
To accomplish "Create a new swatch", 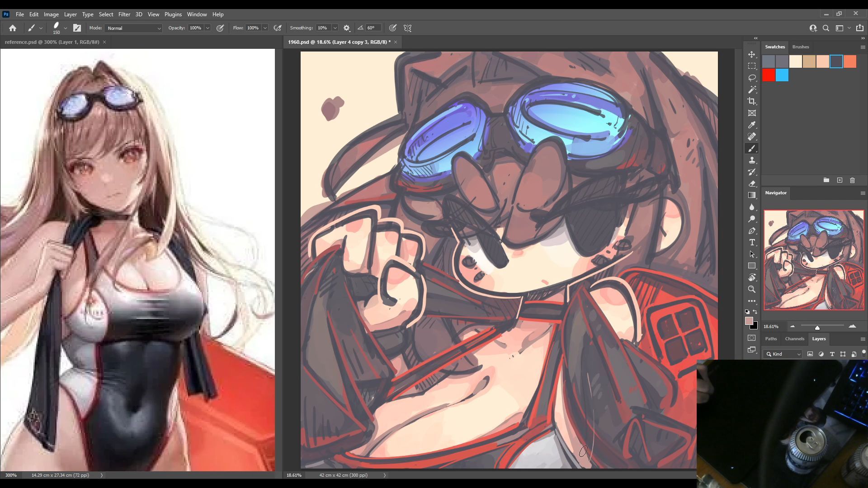I will click(x=840, y=180).
